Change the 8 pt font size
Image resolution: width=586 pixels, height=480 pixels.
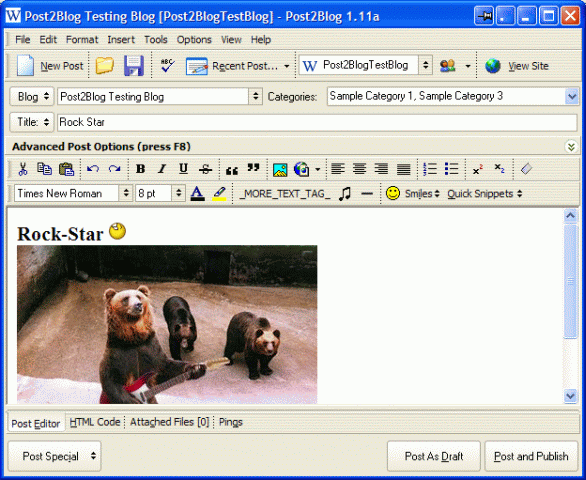pos(160,193)
